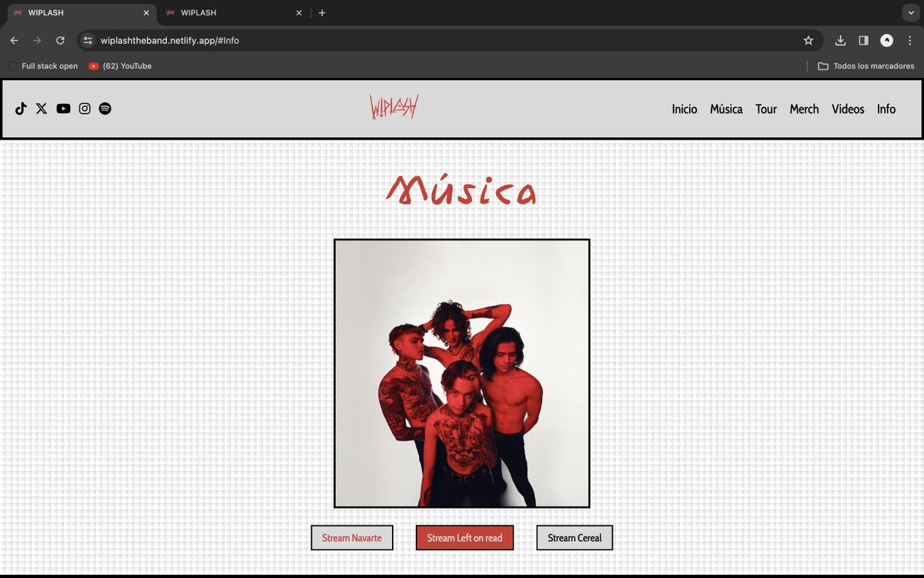Open the Spotify social icon
The width and height of the screenshot is (924, 578).
[x=105, y=109]
